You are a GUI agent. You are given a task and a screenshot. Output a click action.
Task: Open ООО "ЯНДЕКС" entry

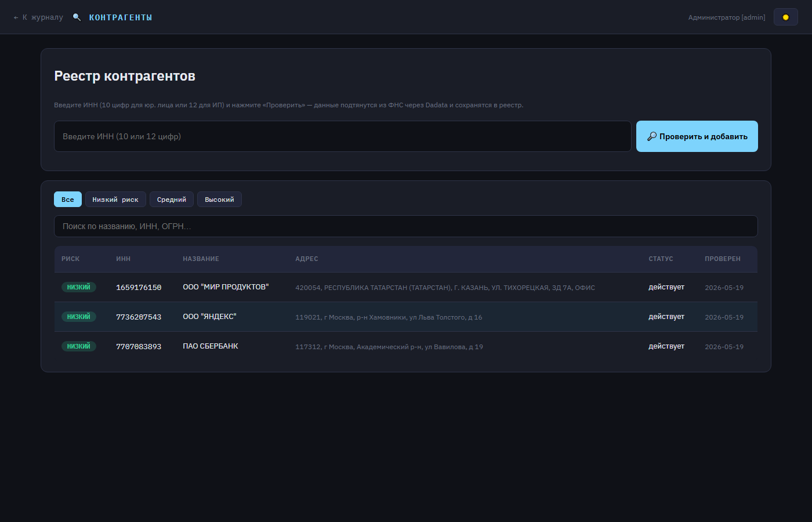point(209,317)
